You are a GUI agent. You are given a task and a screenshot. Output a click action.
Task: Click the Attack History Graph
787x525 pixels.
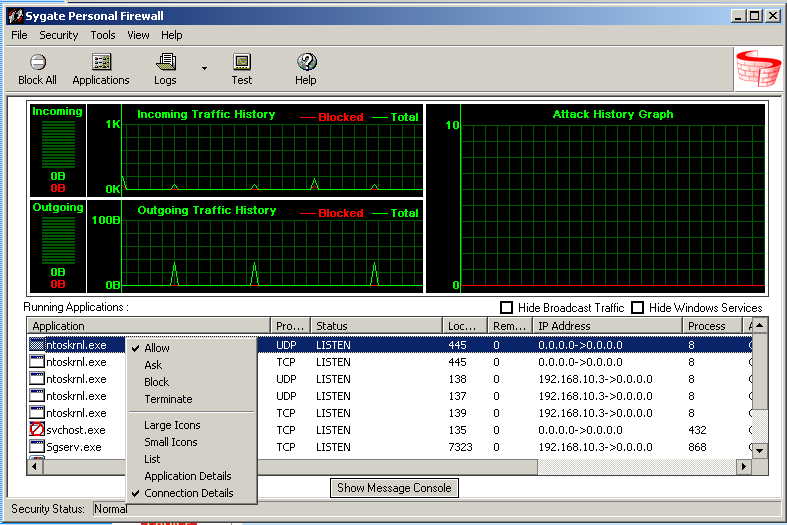[596, 198]
